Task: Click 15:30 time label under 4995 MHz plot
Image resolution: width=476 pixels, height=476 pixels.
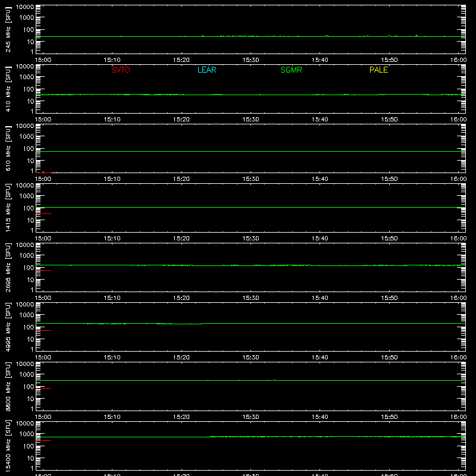Action: (x=250, y=358)
